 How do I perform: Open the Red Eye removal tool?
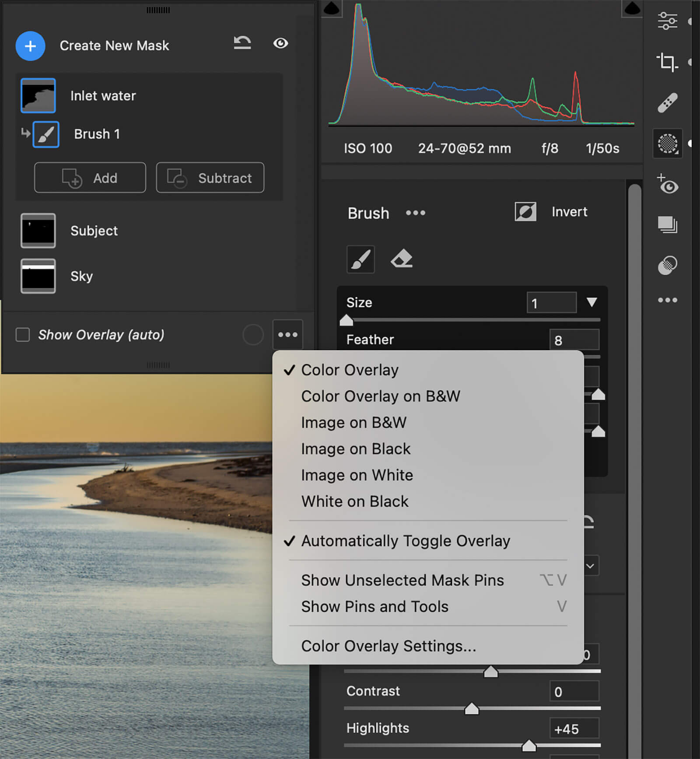pyautogui.click(x=667, y=184)
